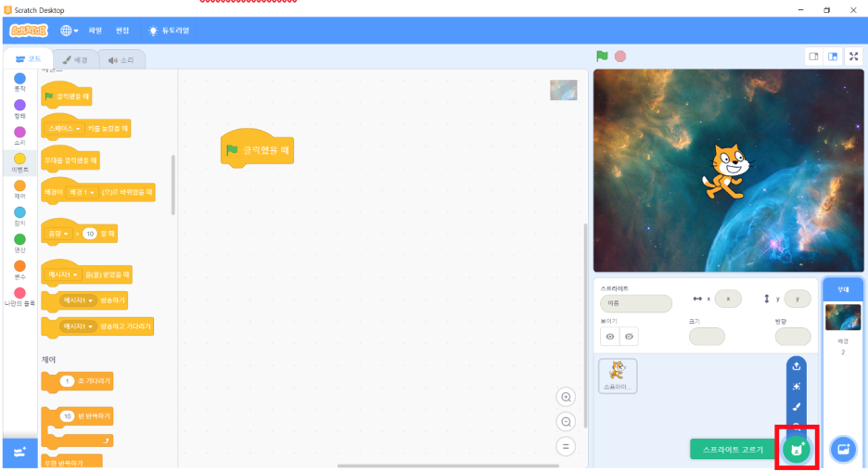This screenshot has width=868, height=472.
Task: Switch to small stage layout
Action: tap(814, 57)
